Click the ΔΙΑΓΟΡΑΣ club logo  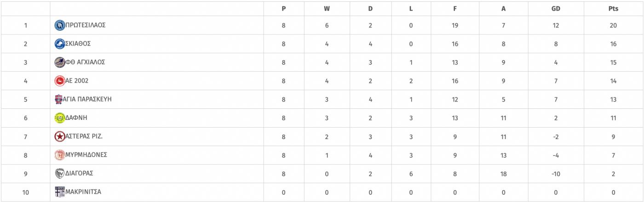(59, 174)
